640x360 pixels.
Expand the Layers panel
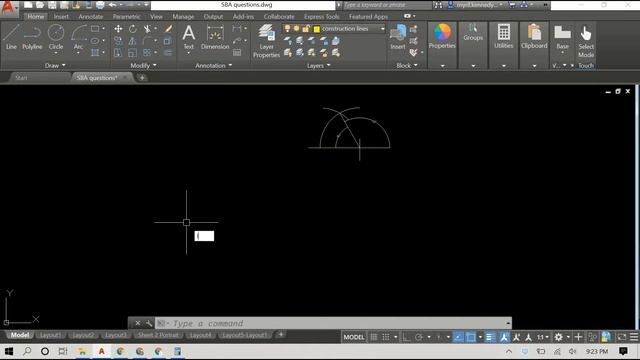tap(318, 65)
